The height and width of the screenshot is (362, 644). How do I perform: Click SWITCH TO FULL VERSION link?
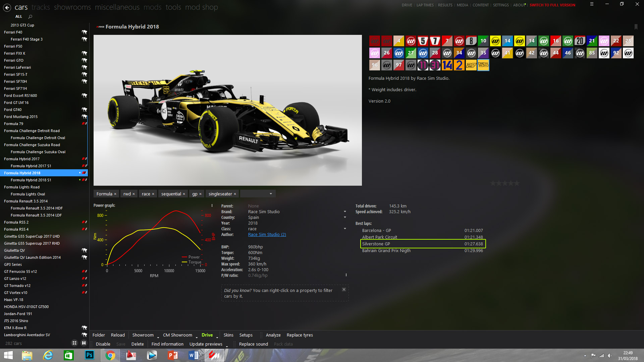coord(552,5)
